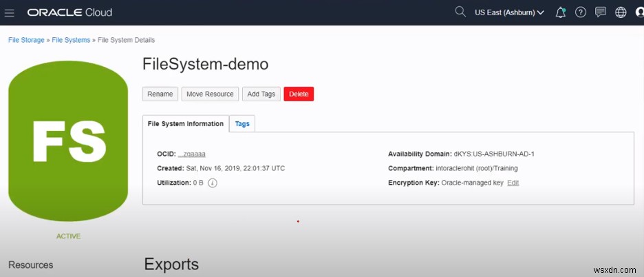
Task: Edit the Encryption Key setting
Action: [x=513, y=183]
